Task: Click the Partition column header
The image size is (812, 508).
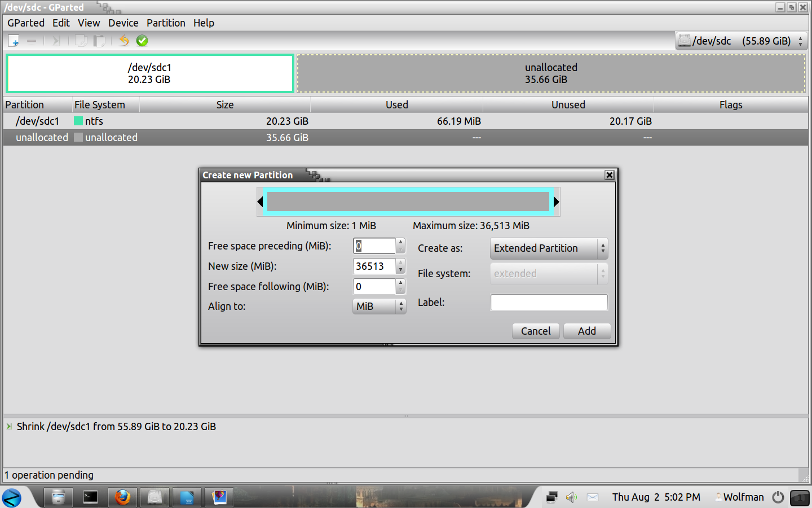Action: click(38, 105)
